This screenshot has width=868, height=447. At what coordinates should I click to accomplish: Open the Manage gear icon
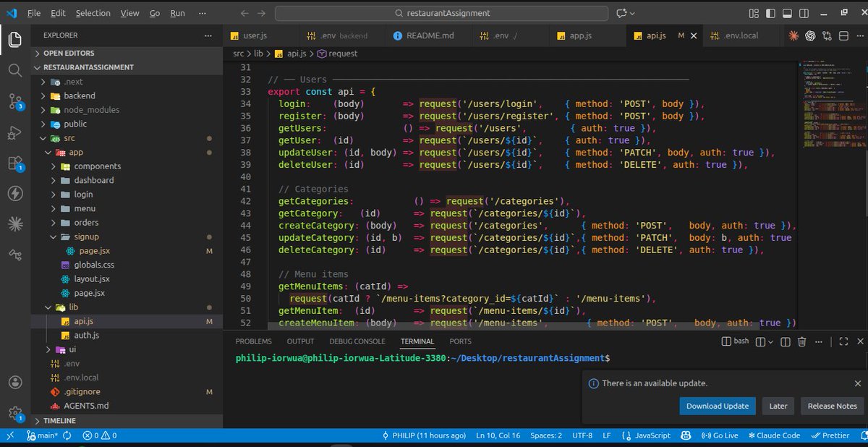click(x=15, y=413)
